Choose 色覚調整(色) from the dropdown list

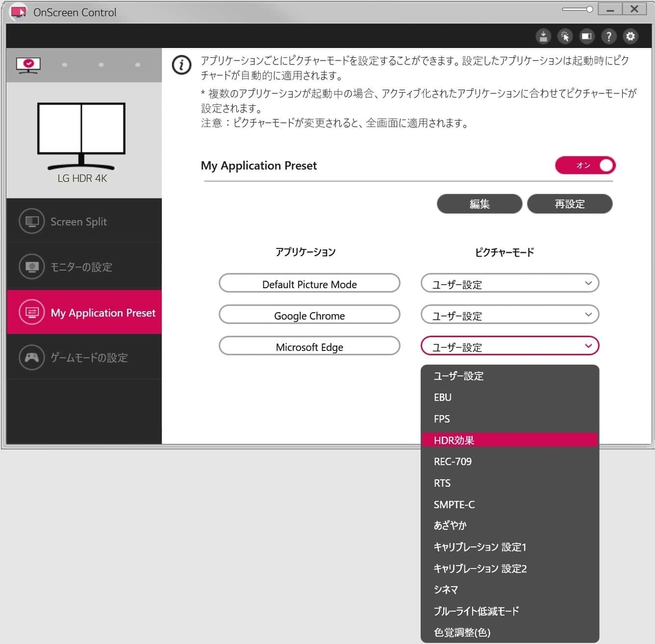[510, 632]
